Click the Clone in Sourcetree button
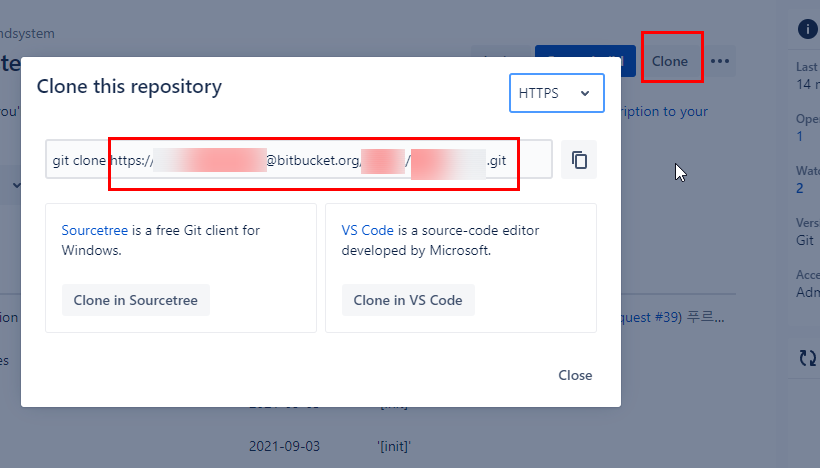820x468 pixels. (x=135, y=300)
